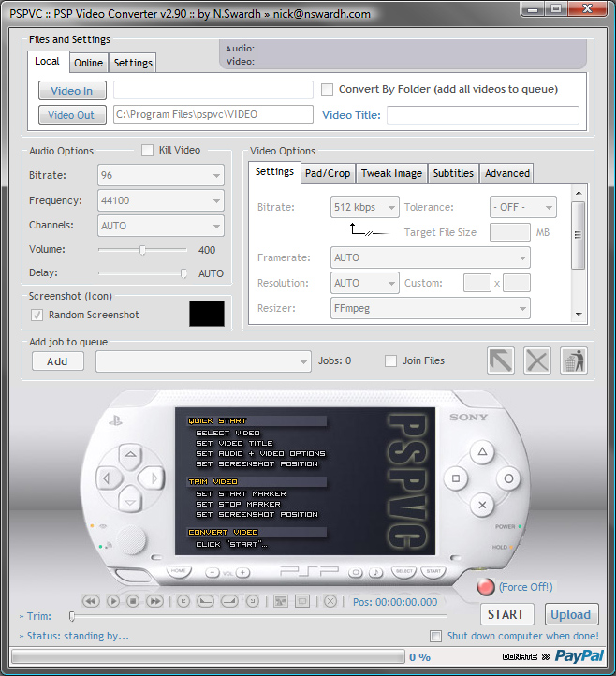Expand the Resizer FFmpeg dropdown
The width and height of the screenshot is (616, 676).
(x=431, y=308)
